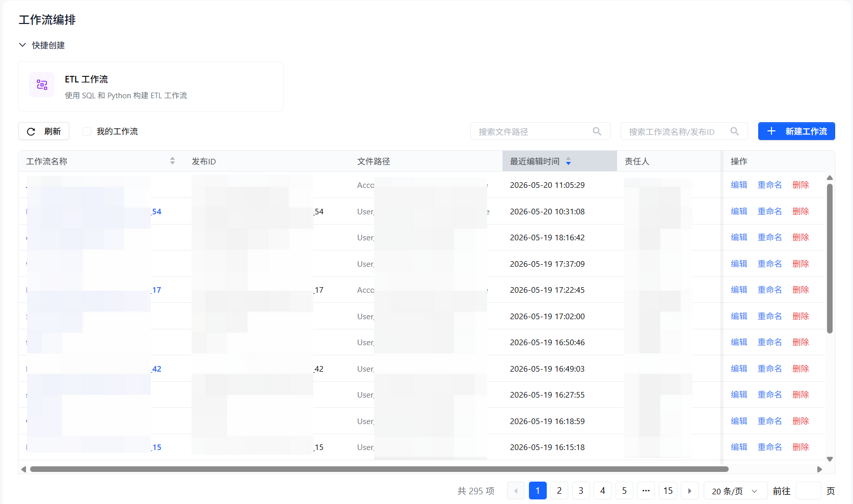Click the file path search magnifier icon

click(597, 131)
